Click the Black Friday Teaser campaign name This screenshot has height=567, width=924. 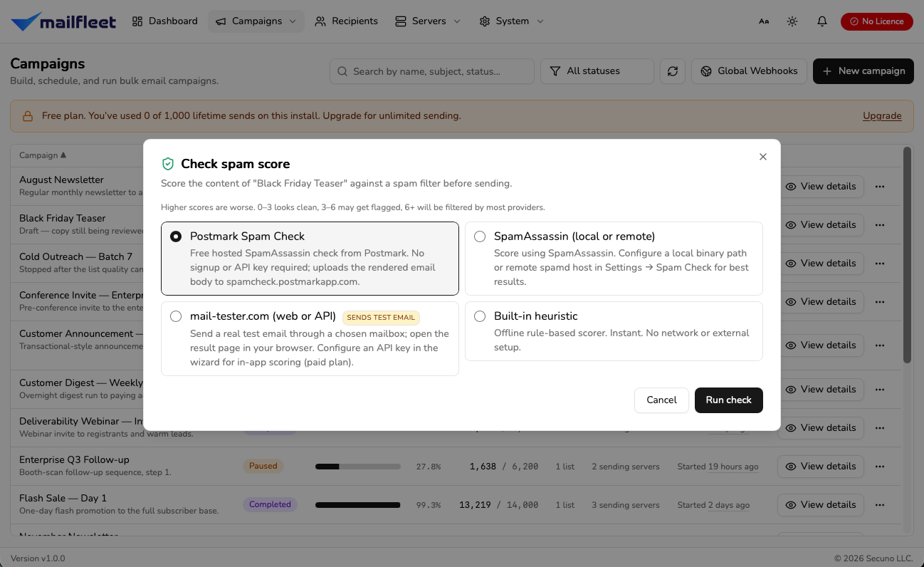[63, 219]
